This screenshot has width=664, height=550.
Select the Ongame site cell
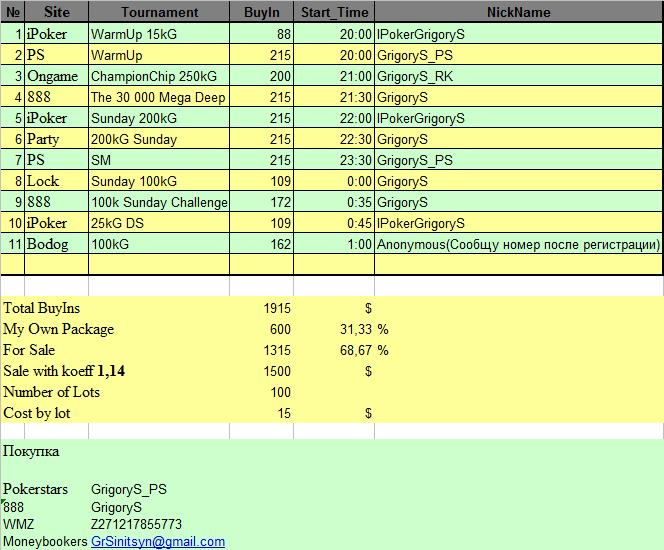56,76
